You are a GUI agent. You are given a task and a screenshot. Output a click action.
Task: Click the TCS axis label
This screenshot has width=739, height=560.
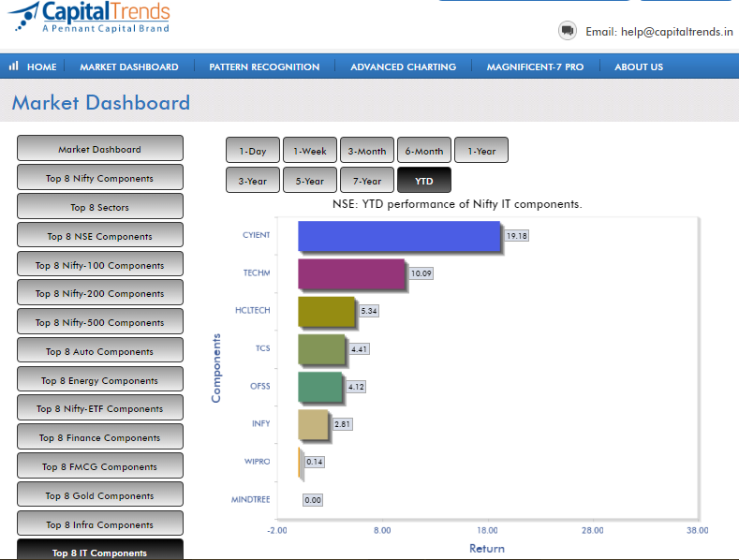[x=263, y=348]
